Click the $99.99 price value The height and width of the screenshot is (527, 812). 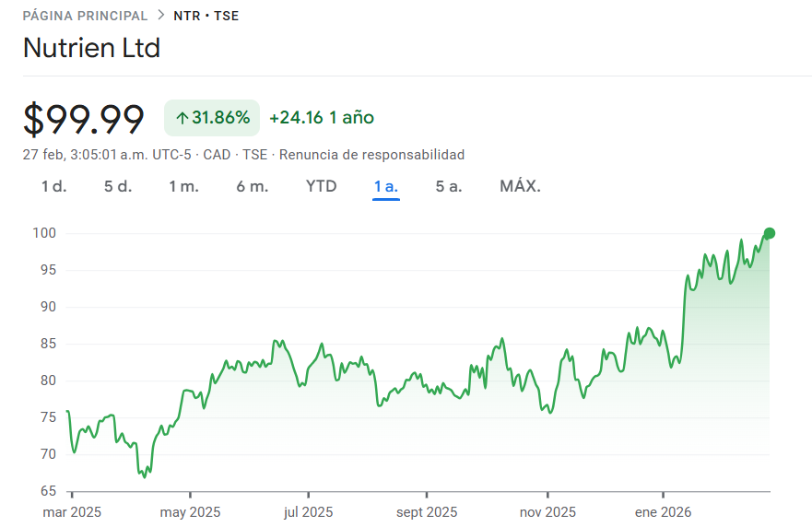point(83,120)
